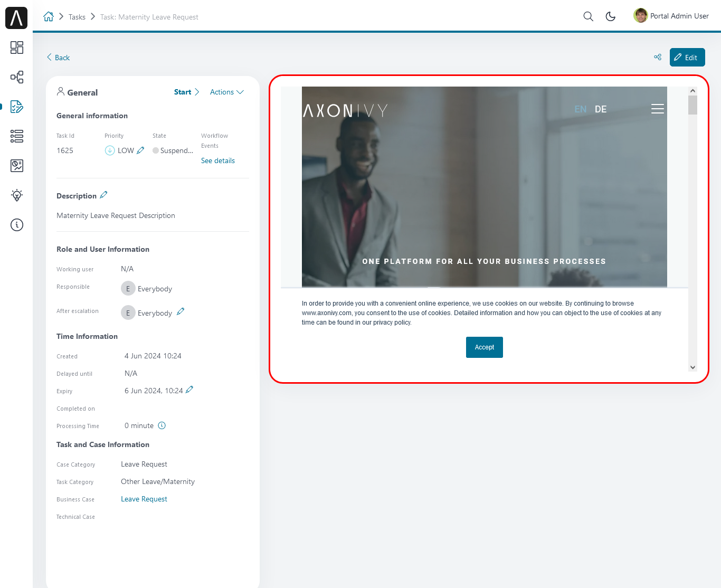Edit after-escalation responsible pencil icon

pos(181,311)
